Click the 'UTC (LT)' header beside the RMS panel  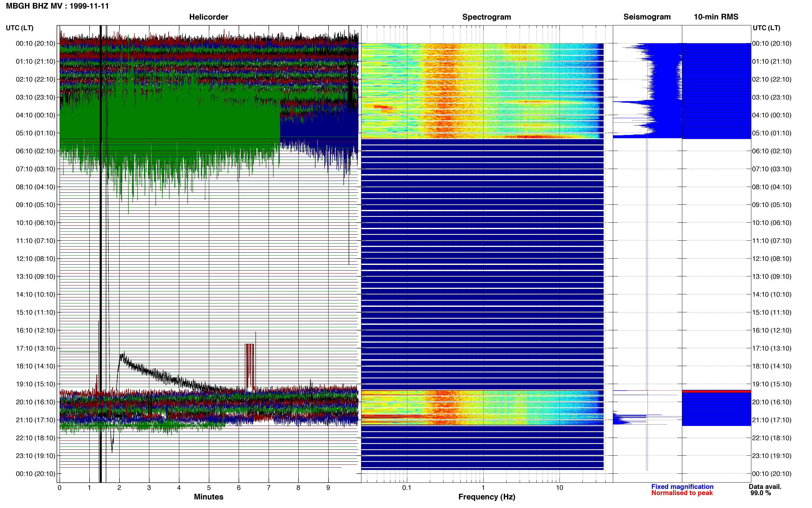click(766, 28)
